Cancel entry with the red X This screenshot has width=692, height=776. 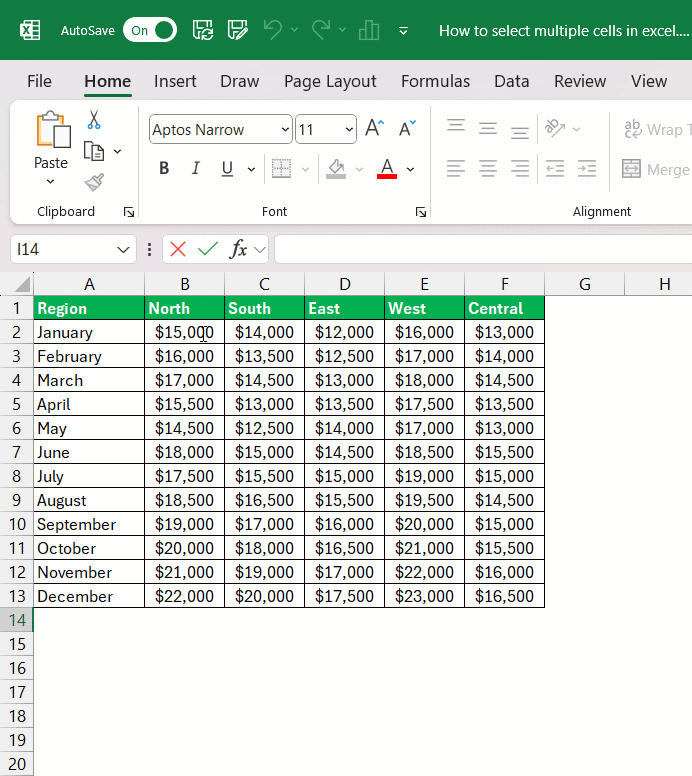coord(178,249)
